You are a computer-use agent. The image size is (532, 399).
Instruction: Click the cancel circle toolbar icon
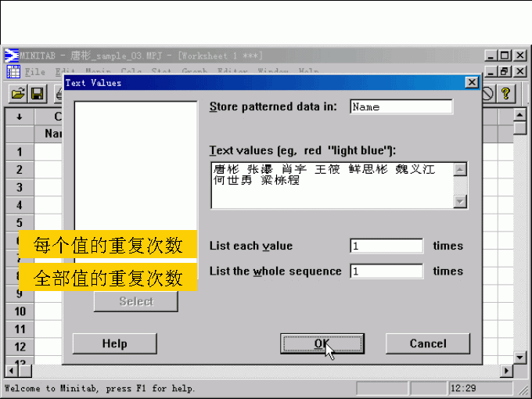point(487,94)
